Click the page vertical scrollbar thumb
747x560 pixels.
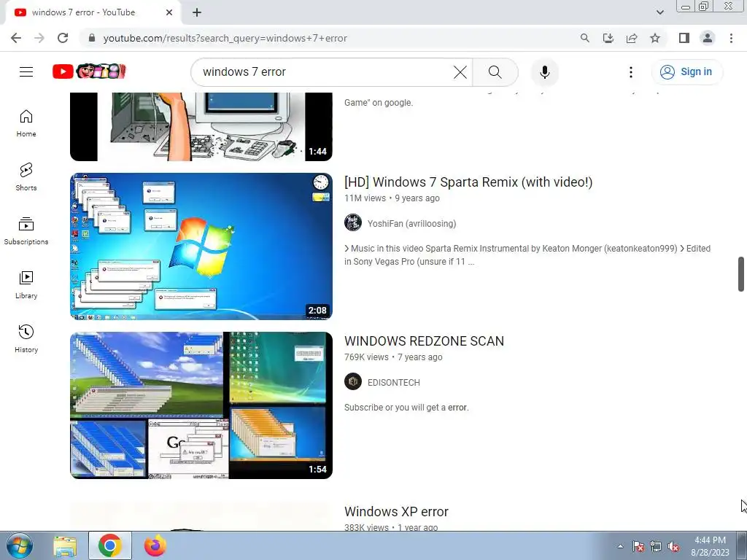click(x=741, y=274)
